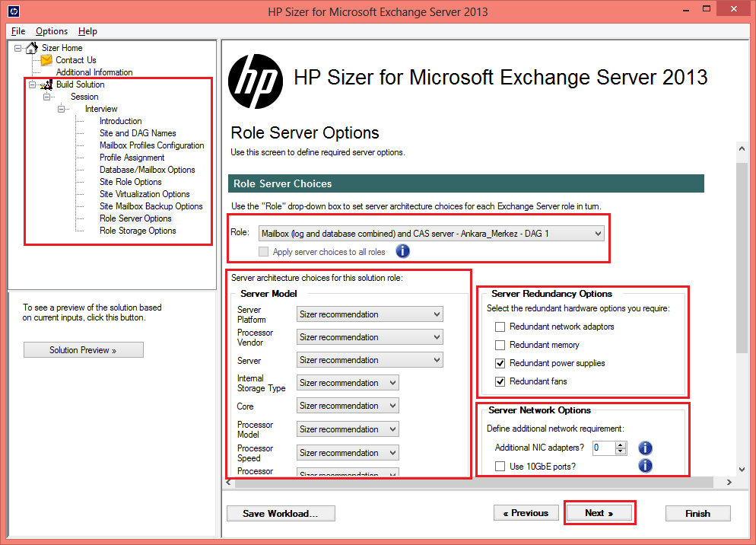Uncheck Redundant power supplies
The image size is (756, 545).
pos(500,364)
